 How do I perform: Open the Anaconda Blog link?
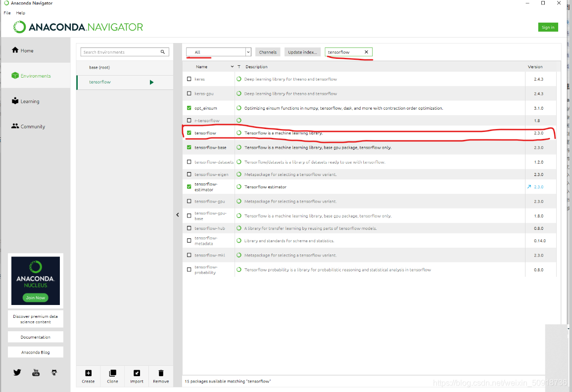click(36, 352)
